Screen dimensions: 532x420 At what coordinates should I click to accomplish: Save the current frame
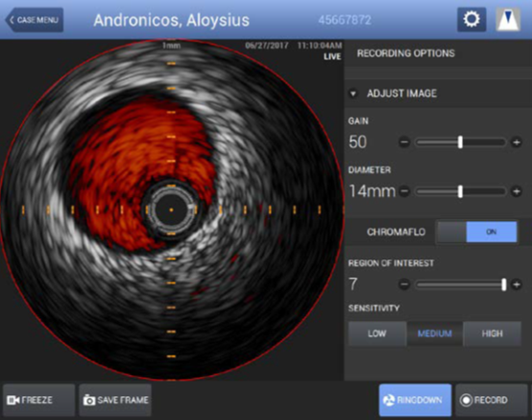coord(115,400)
